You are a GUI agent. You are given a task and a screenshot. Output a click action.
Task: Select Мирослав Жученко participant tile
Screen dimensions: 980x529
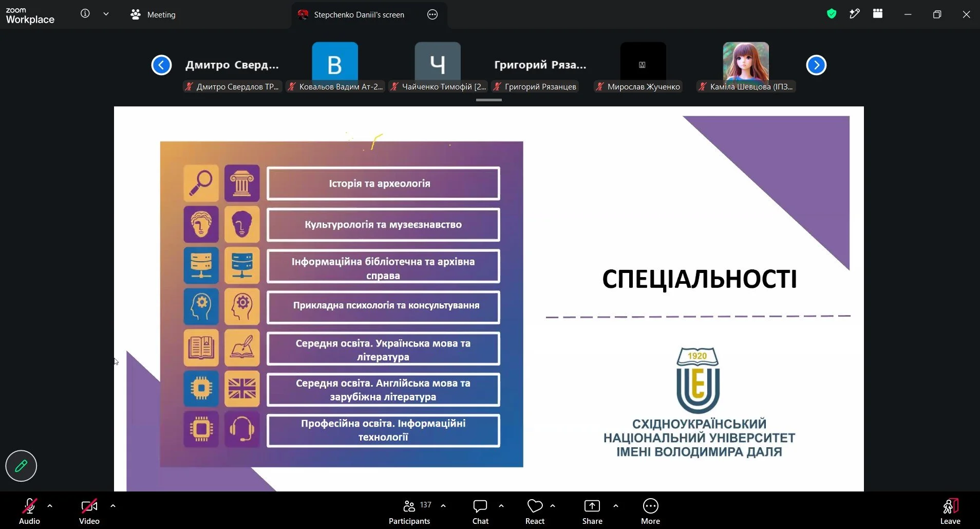pos(643,67)
